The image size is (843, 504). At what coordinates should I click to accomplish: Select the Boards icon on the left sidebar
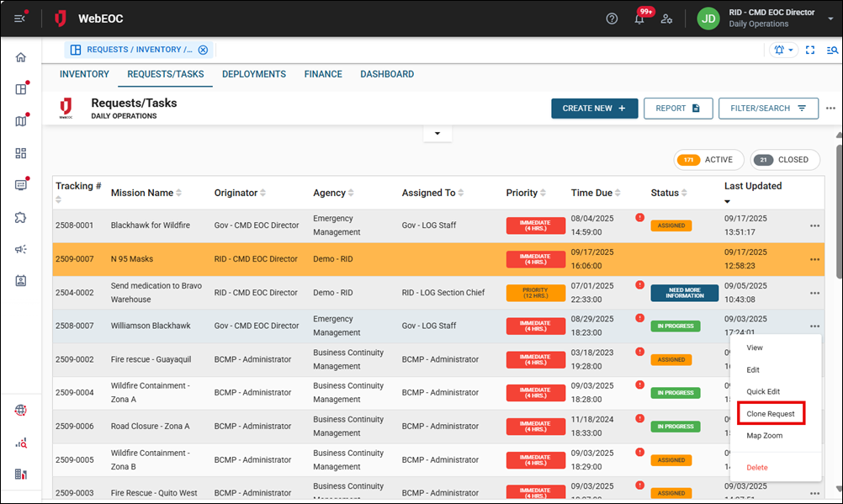pos(21,88)
